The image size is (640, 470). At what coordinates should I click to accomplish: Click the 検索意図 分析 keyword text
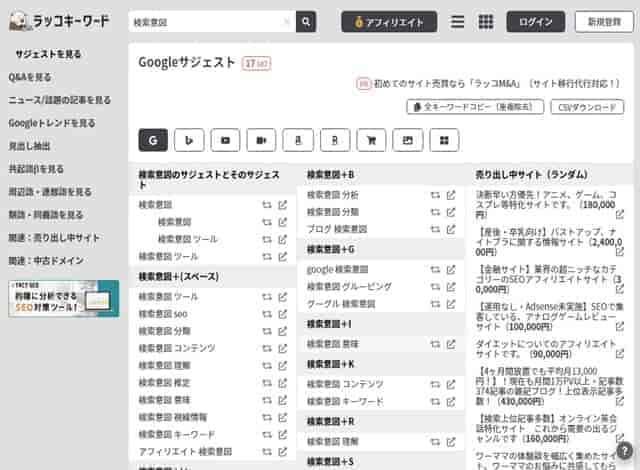(x=332, y=195)
